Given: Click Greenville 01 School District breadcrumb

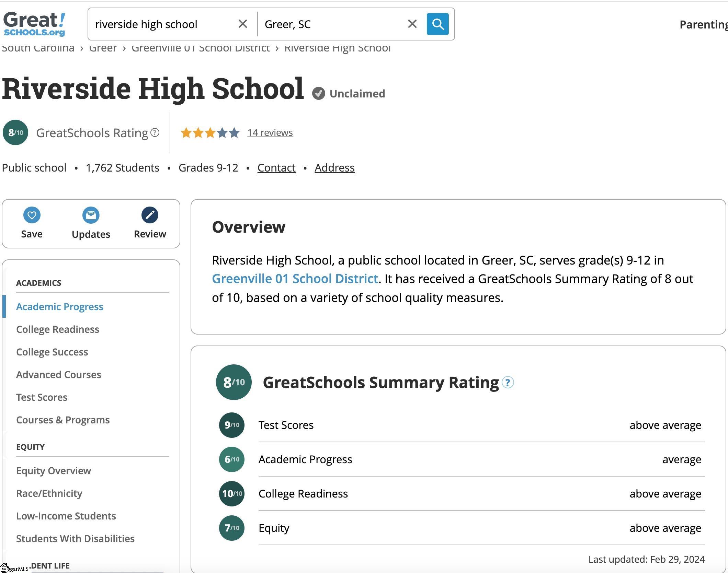Looking at the screenshot, I should (201, 48).
